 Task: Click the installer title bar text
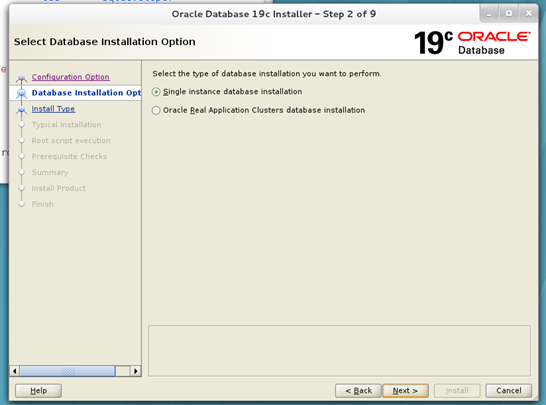(274, 14)
